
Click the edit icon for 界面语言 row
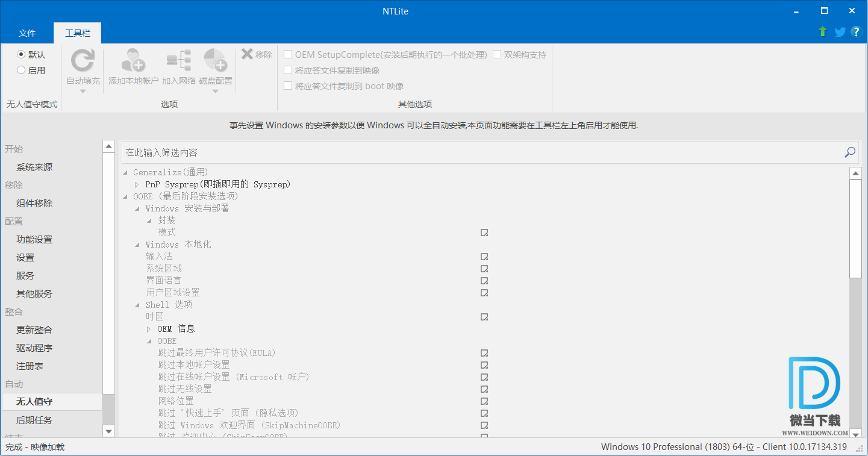point(484,281)
